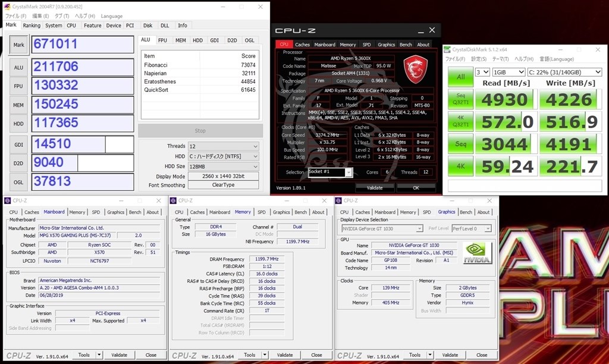Viewport: 609px width, 364px height.
Task: Switch to the Info tab in CrystalMark
Action: [x=183, y=25]
